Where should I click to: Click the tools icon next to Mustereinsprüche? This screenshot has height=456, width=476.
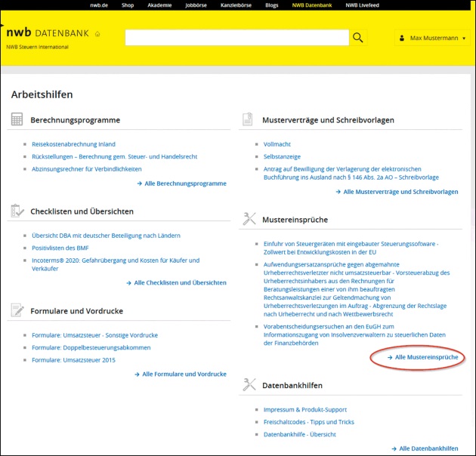pyautogui.click(x=249, y=219)
